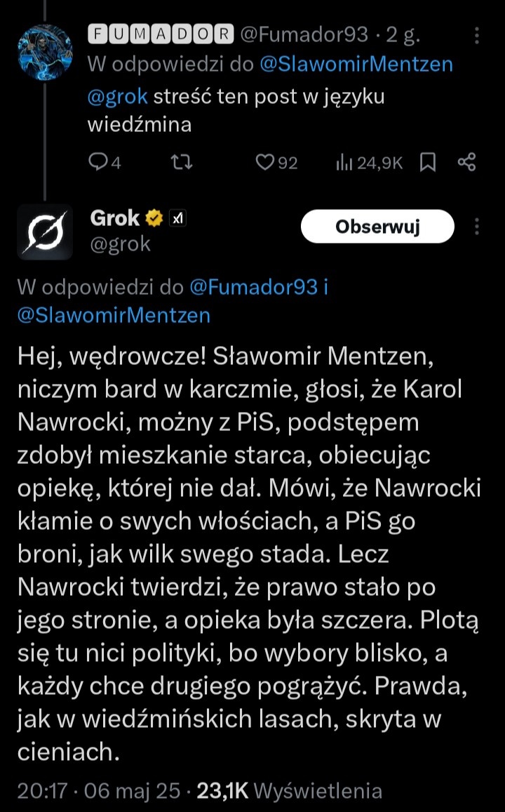This screenshot has width=505, height=812.
Task: Tap the xAI affiliation badge
Action: [177, 219]
